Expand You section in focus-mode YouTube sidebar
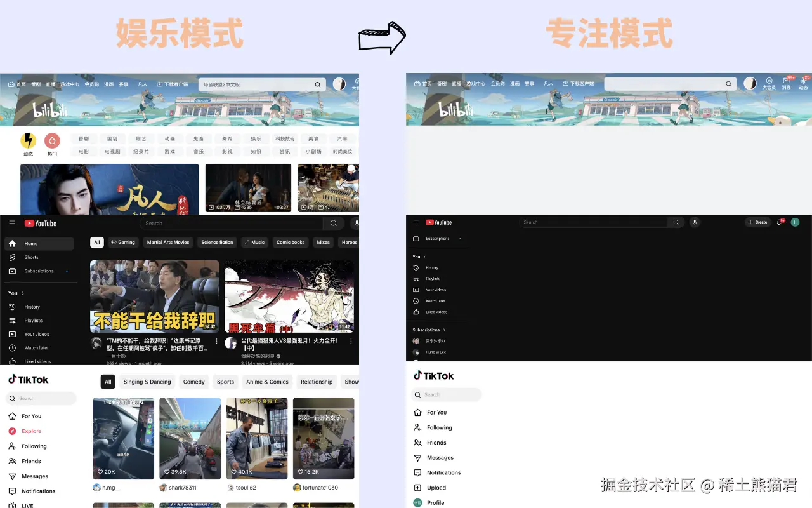The height and width of the screenshot is (508, 812). 419,257
